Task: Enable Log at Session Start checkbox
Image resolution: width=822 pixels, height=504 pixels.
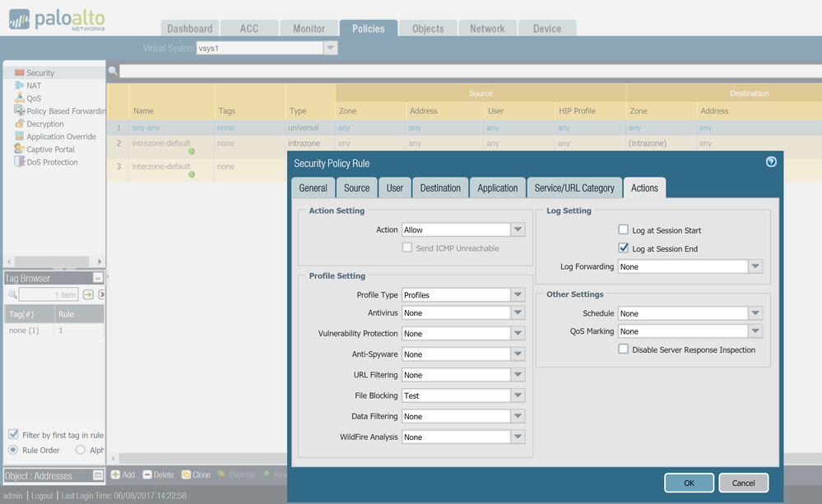Action: [624, 230]
